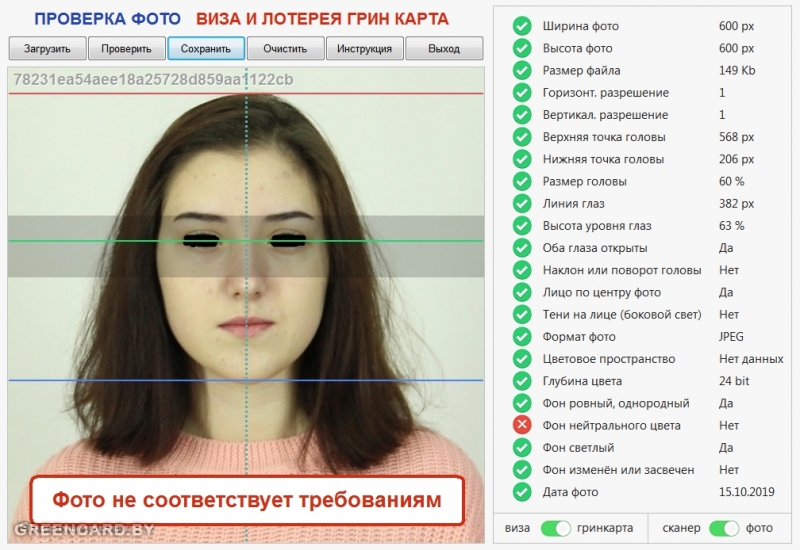Click the Выход button
The image size is (800, 550).
coord(444,48)
